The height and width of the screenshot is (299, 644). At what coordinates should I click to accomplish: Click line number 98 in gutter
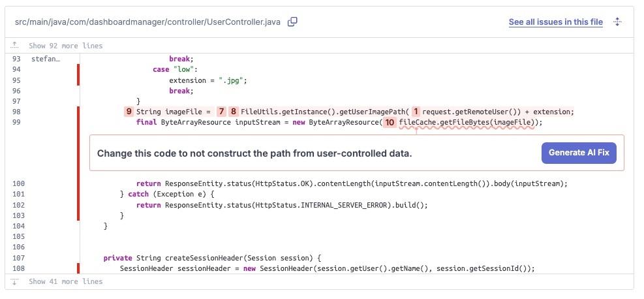(x=16, y=112)
